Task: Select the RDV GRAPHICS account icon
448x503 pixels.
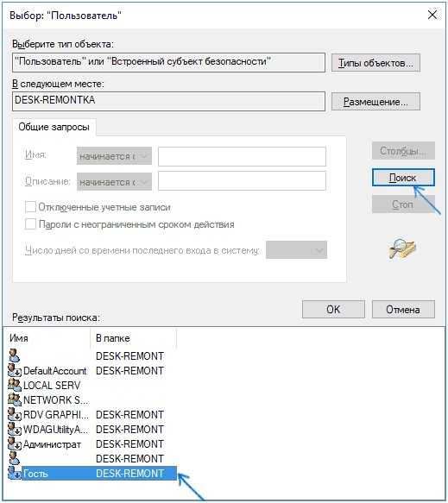Action: point(15,414)
